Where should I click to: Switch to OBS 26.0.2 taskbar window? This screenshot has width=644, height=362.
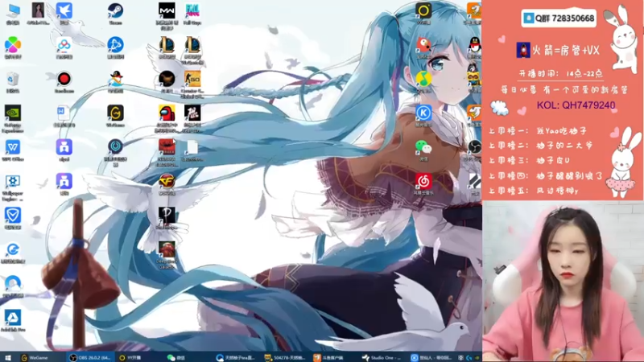pos(90,357)
